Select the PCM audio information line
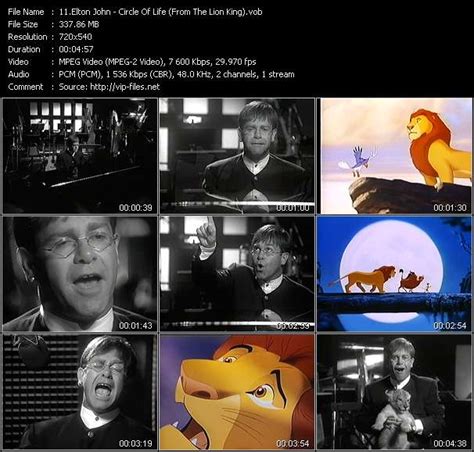The height and width of the screenshot is (452, 474). tap(176, 74)
